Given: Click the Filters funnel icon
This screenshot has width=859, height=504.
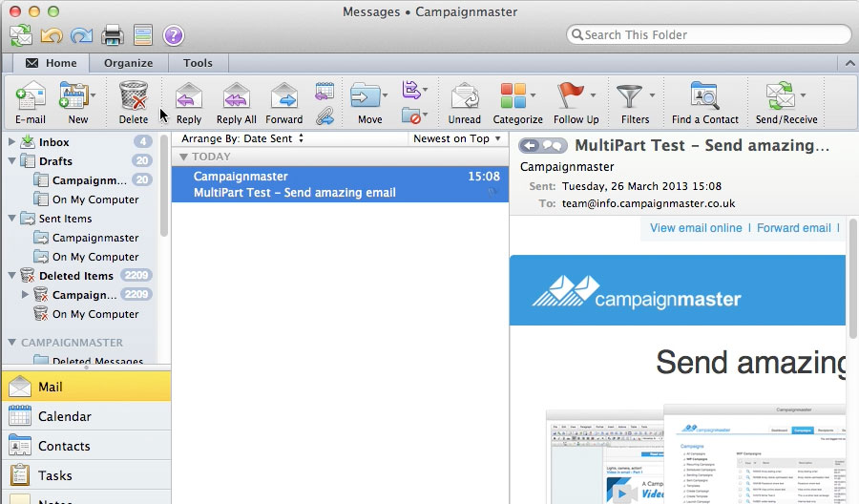Looking at the screenshot, I should tap(629, 95).
